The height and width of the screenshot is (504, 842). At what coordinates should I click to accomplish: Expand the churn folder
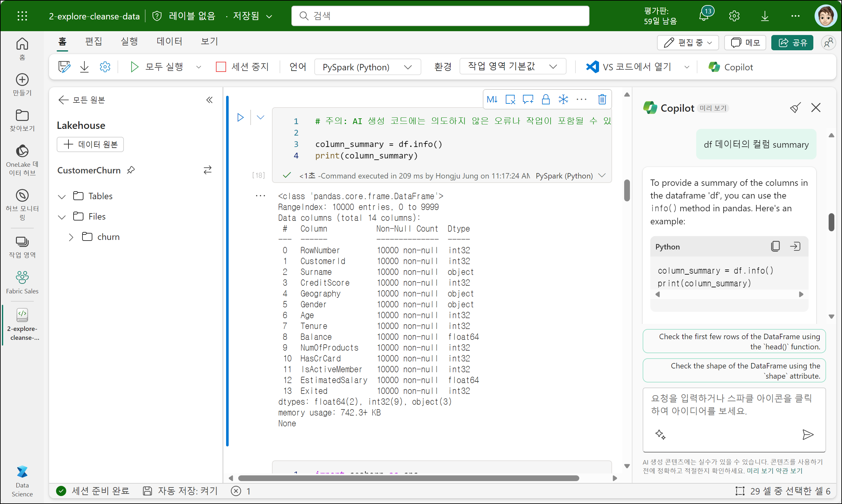coord(71,237)
